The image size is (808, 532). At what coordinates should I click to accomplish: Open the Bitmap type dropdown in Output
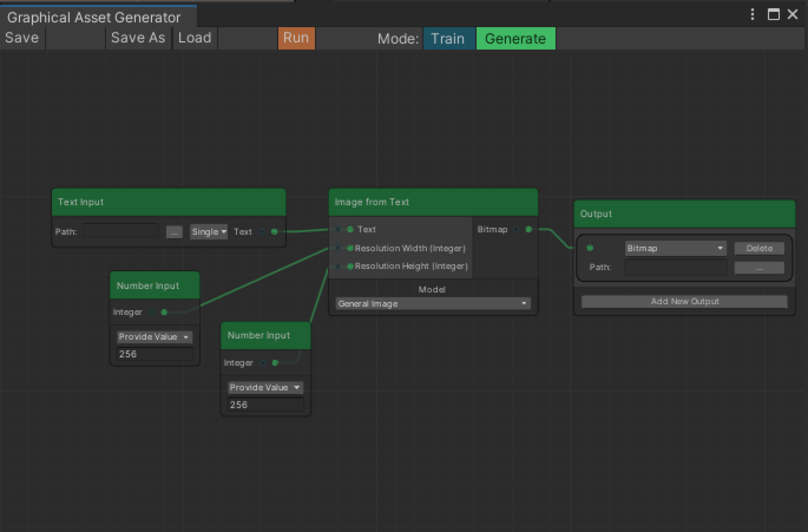click(x=675, y=248)
